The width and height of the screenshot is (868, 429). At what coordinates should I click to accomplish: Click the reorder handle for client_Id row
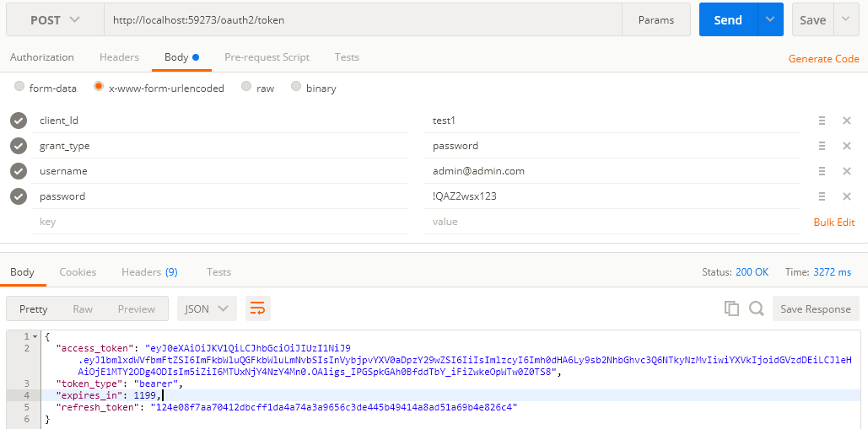pos(822,121)
